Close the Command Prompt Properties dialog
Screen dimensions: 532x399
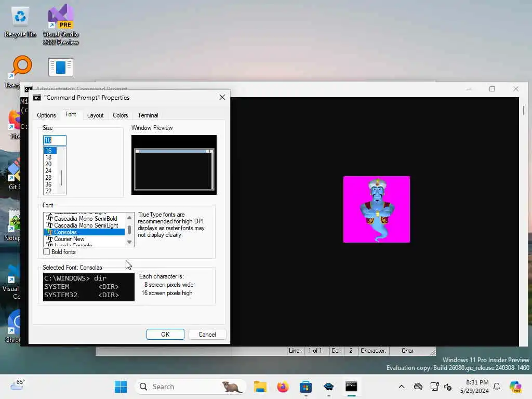[x=222, y=97]
